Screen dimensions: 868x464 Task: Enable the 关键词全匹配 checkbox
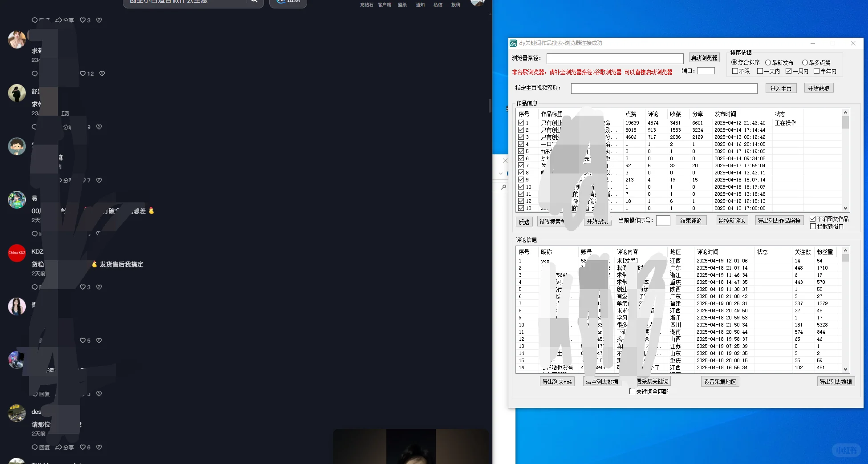coord(632,391)
